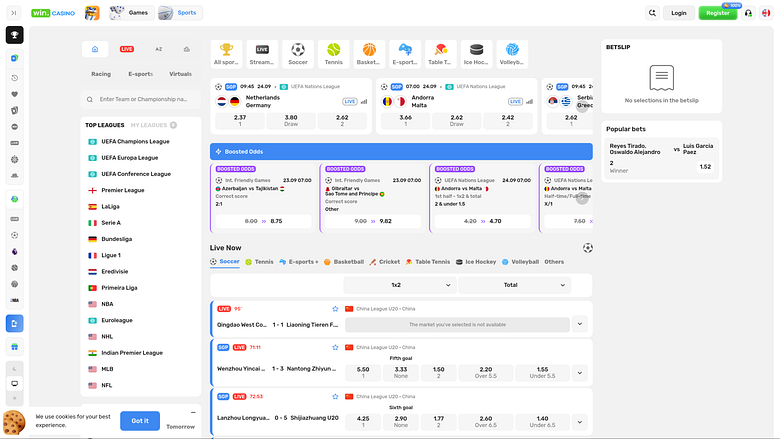The width and height of the screenshot is (780, 439).
Task: Open the Virtuals section
Action: tap(181, 74)
